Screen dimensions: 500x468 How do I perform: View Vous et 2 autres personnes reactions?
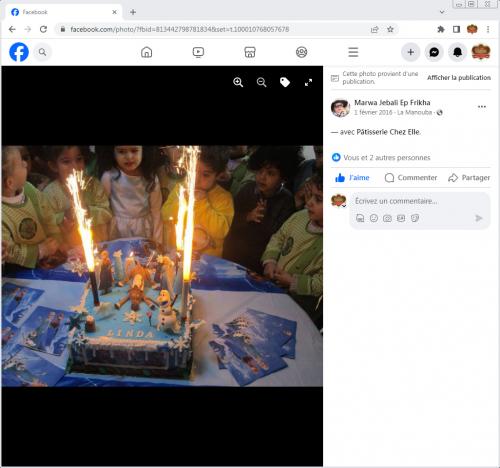[387, 158]
